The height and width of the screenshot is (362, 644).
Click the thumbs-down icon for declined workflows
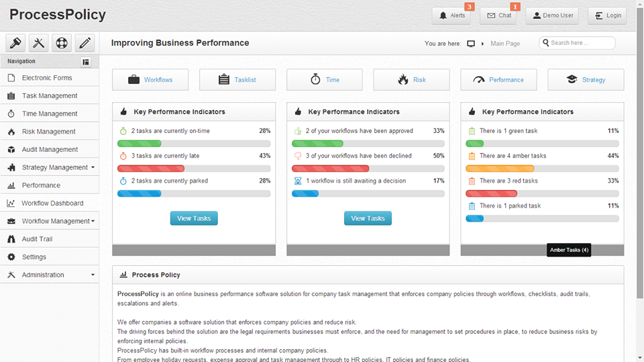pyautogui.click(x=298, y=156)
